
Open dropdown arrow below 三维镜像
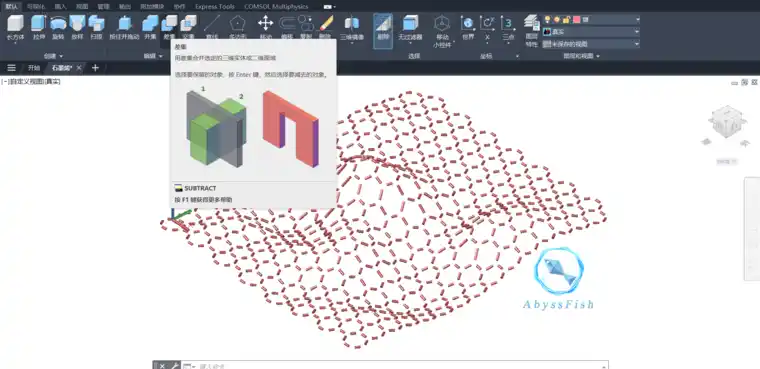pyautogui.click(x=352, y=43)
